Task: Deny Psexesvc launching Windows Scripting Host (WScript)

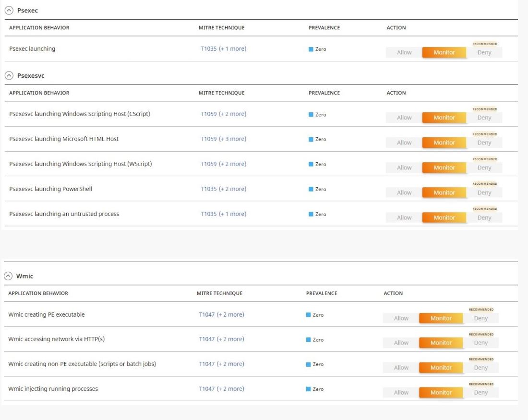Action: point(484,168)
